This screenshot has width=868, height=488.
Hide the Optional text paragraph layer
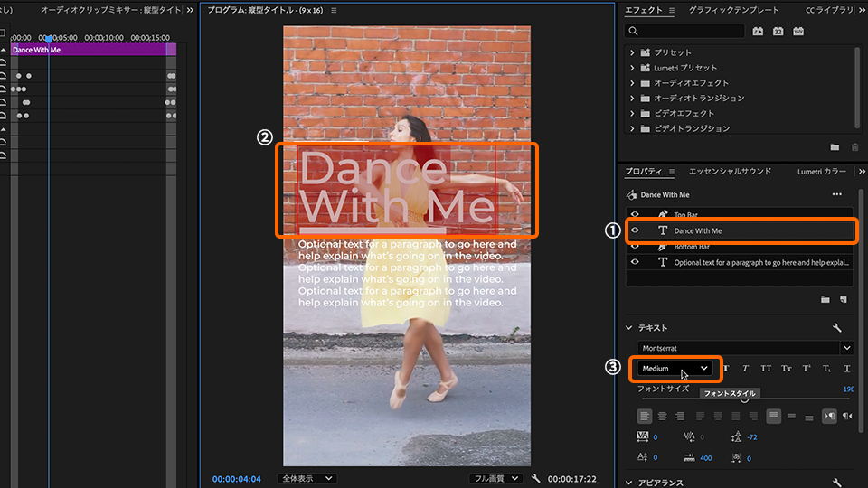click(635, 262)
